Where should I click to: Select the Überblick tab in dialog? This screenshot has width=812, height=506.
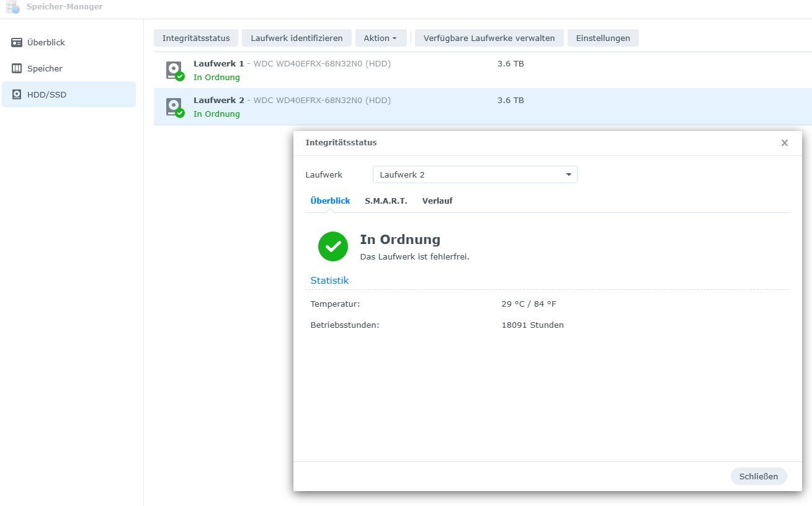[330, 201]
